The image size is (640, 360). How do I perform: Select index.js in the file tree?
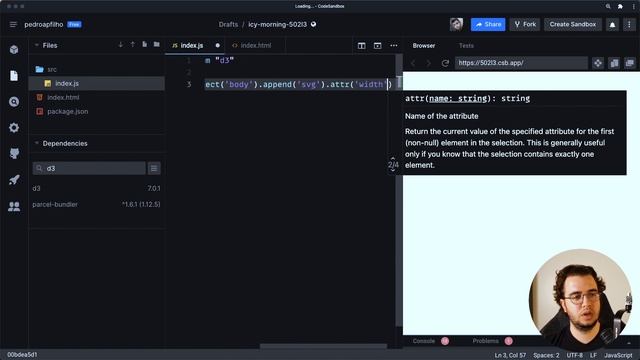point(97,83)
